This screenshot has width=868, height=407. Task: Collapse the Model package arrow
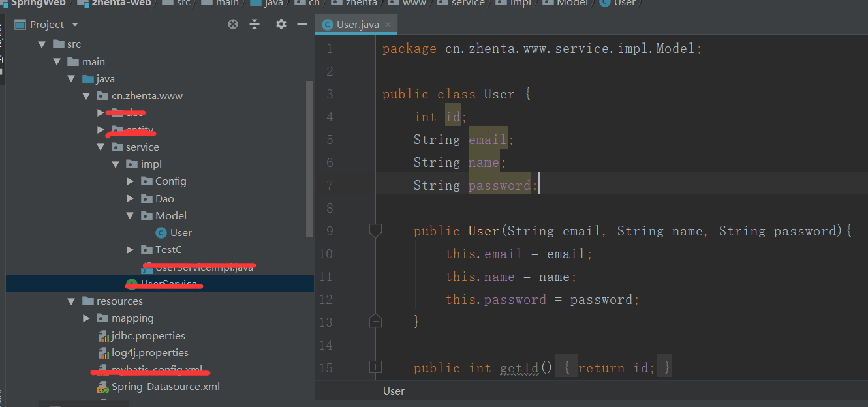(130, 215)
